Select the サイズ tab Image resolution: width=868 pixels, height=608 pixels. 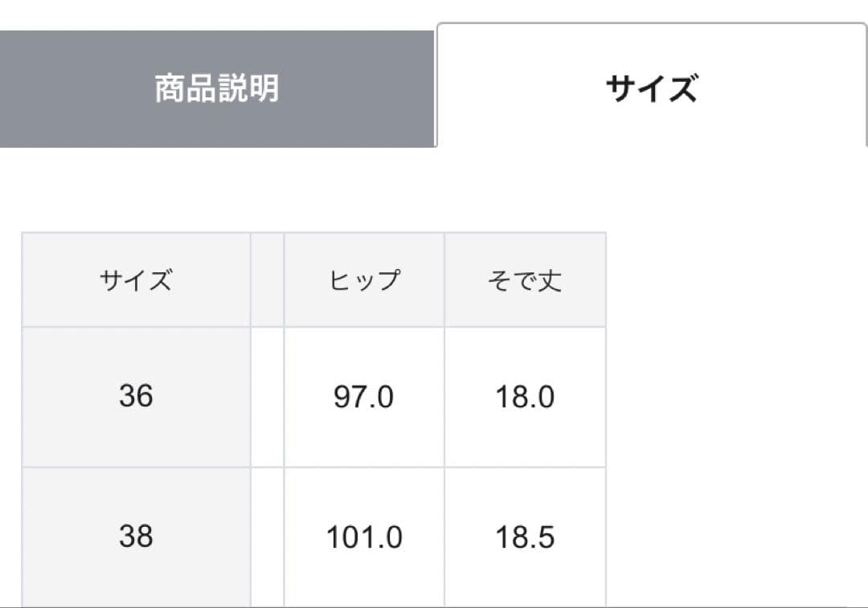click(x=651, y=87)
